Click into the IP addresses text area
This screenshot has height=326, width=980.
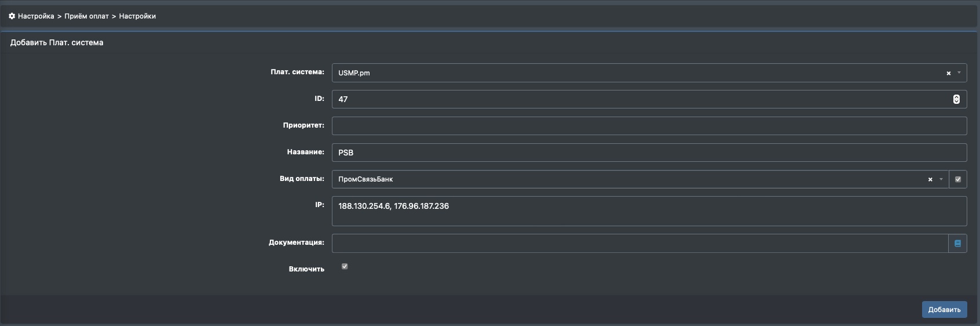(x=649, y=211)
